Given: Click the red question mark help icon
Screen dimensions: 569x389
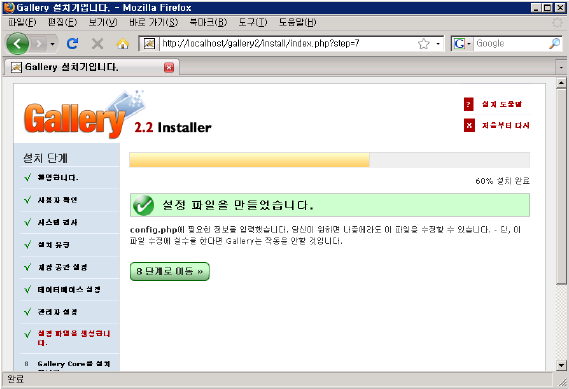Looking at the screenshot, I should (468, 104).
